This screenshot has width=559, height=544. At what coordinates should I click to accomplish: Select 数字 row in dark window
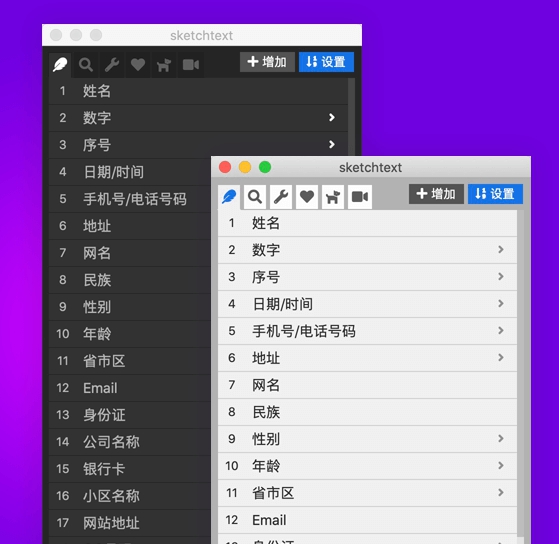198,118
